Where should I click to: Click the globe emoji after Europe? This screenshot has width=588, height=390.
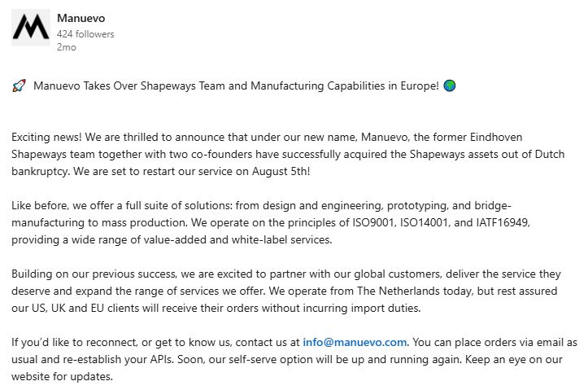[450, 85]
